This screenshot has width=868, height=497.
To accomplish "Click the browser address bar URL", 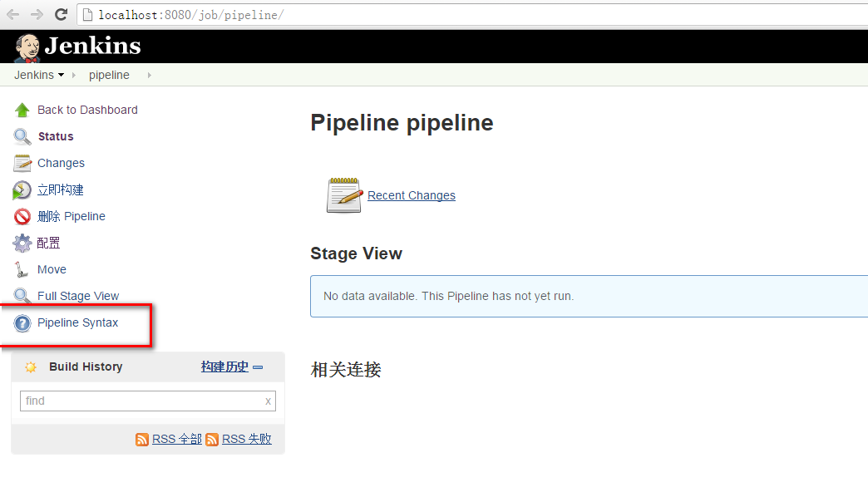I will (191, 15).
